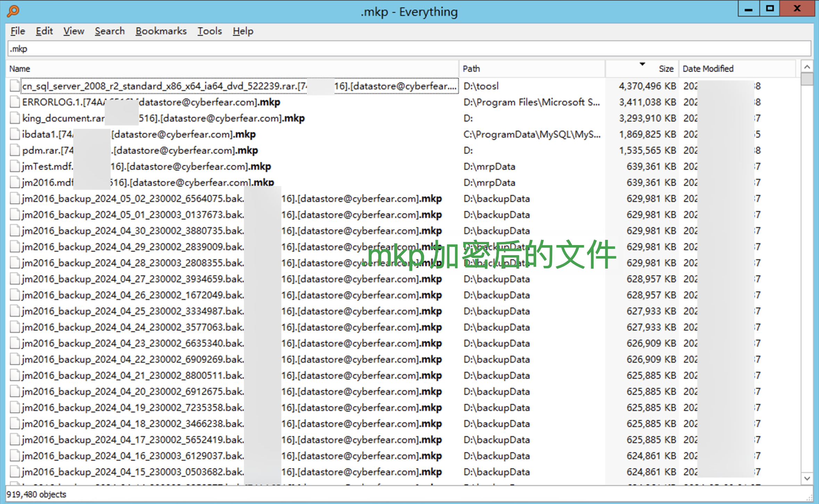Click file icon of backup_2024_04_19 row
The height and width of the screenshot is (504, 819).
(15, 408)
